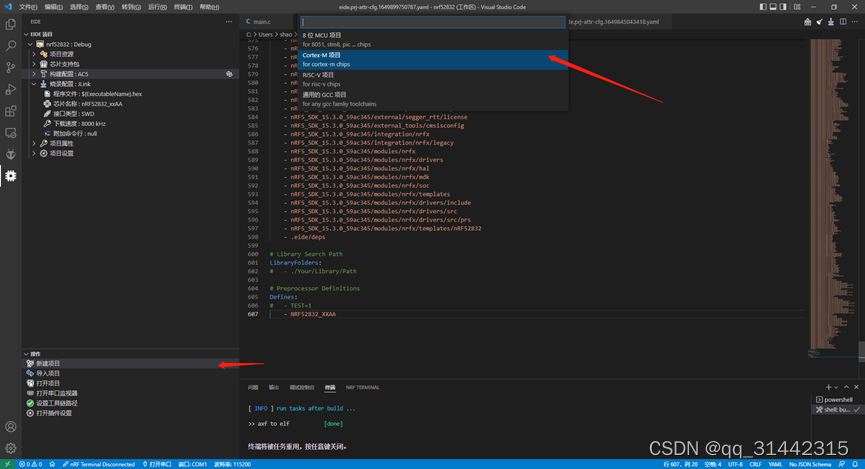The image size is (865, 469).
Task: Open the Accounts icon in activity bar
Action: 10,427
